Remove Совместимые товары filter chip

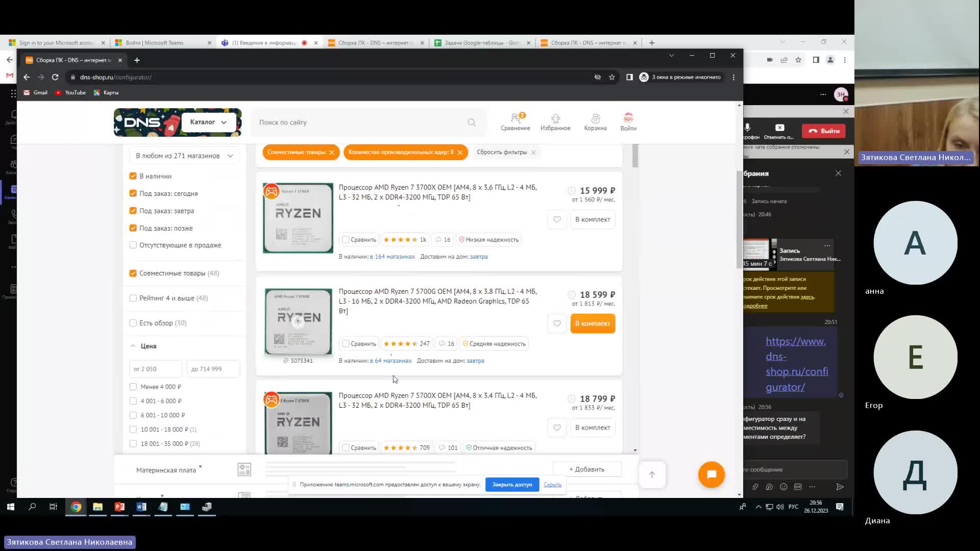(332, 153)
